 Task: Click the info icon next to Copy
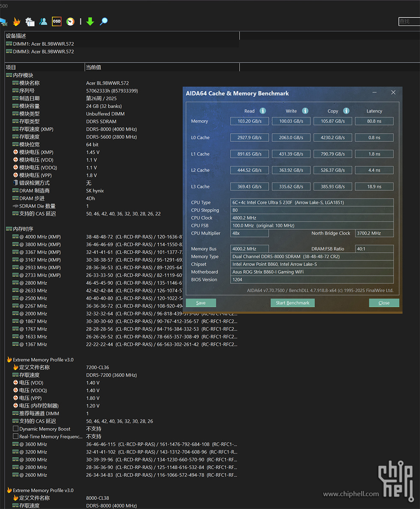346,111
